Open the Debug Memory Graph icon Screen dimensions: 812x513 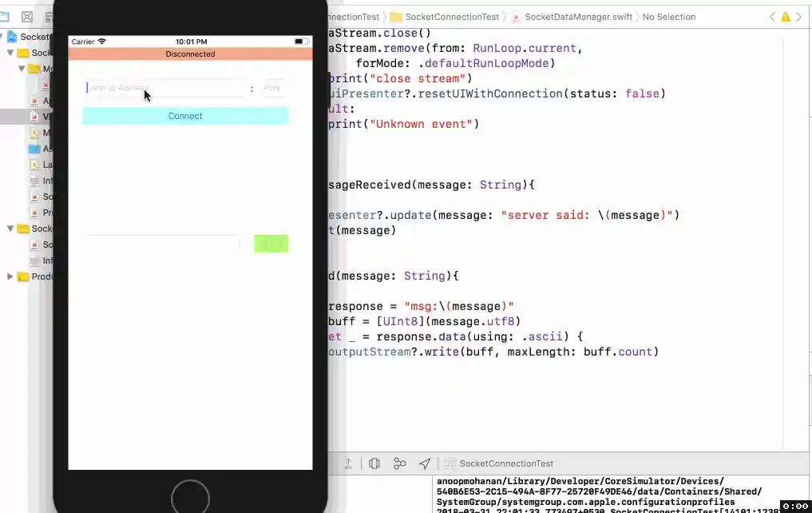tap(399, 463)
